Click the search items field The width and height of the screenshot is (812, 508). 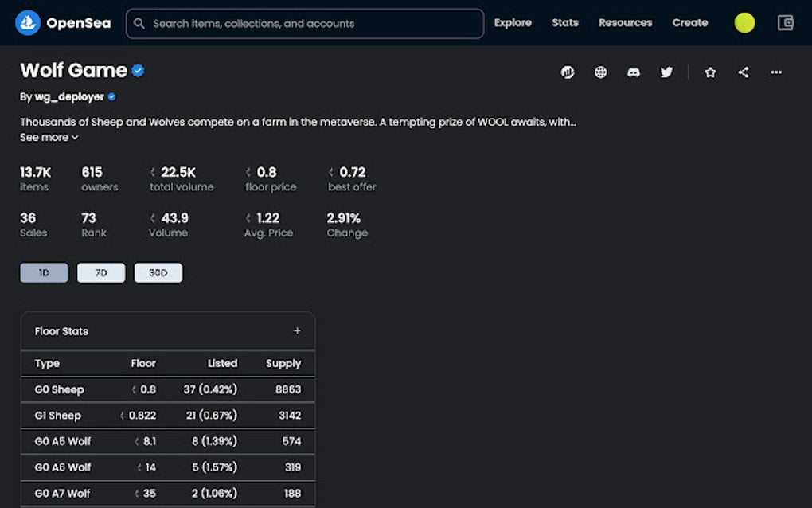click(x=304, y=23)
